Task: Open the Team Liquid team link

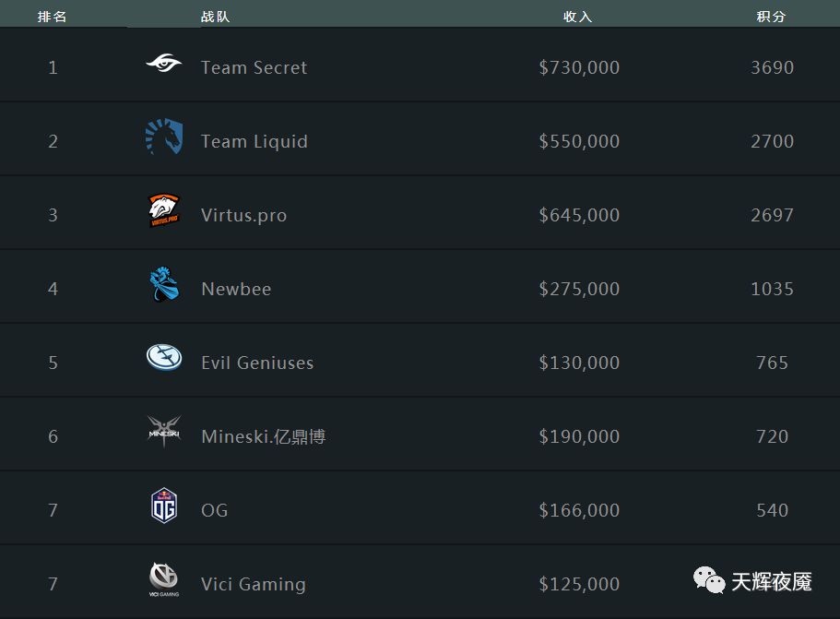Action: 254,141
